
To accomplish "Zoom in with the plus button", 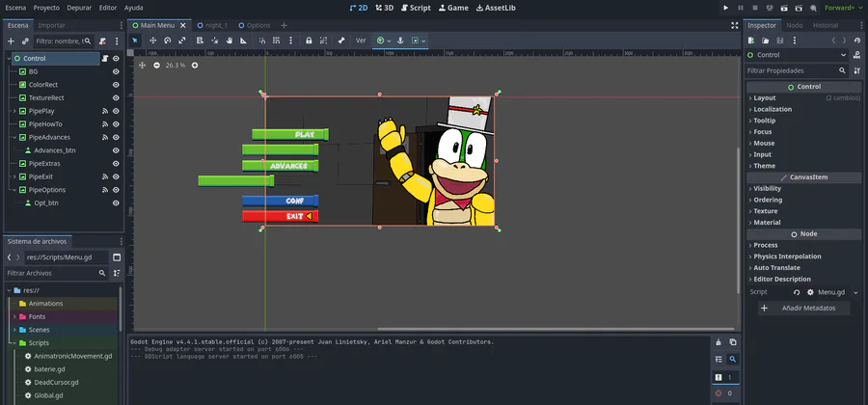I will (195, 66).
